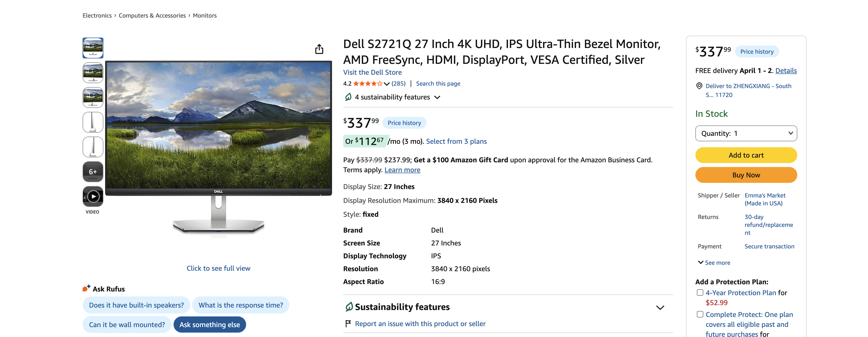This screenshot has width=868, height=337.
Task: Click the star rating icons
Action: [368, 84]
